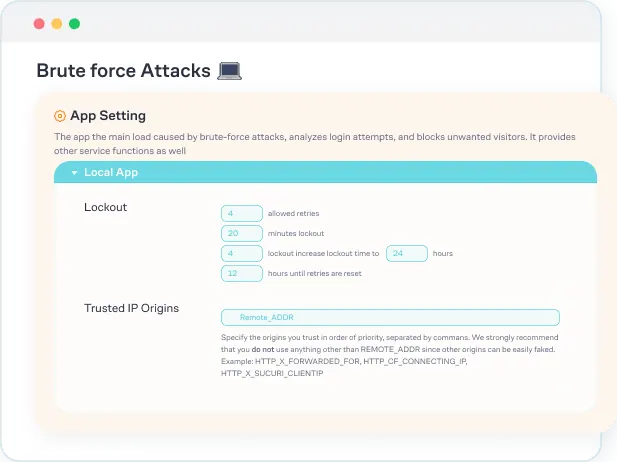
Task: Edit the allowed retries field
Action: click(242, 213)
